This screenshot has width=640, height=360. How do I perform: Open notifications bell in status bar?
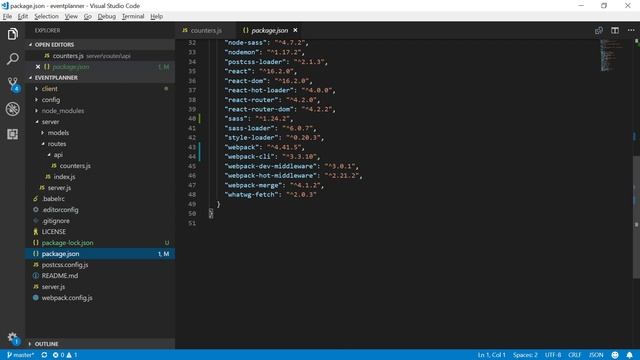click(629, 355)
